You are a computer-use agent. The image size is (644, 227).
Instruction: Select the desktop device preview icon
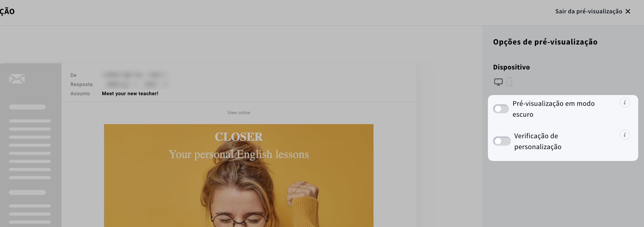498,82
